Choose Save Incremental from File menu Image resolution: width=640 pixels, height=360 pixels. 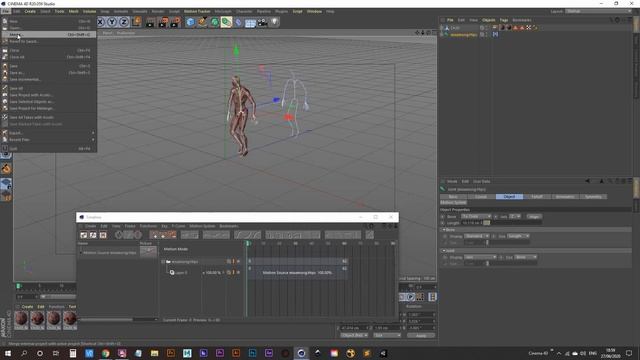(x=49, y=80)
